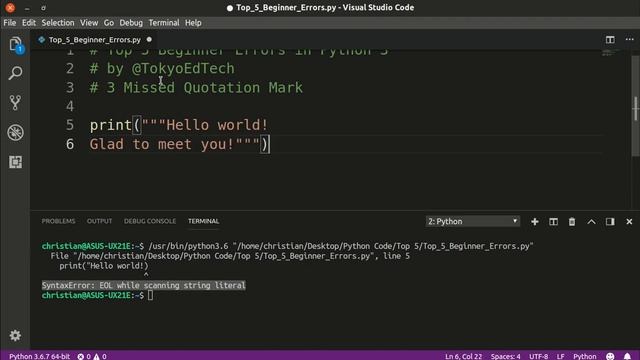Click the editor vertical scrollbar
Screen dimensions: 640x360
[x=635, y=106]
